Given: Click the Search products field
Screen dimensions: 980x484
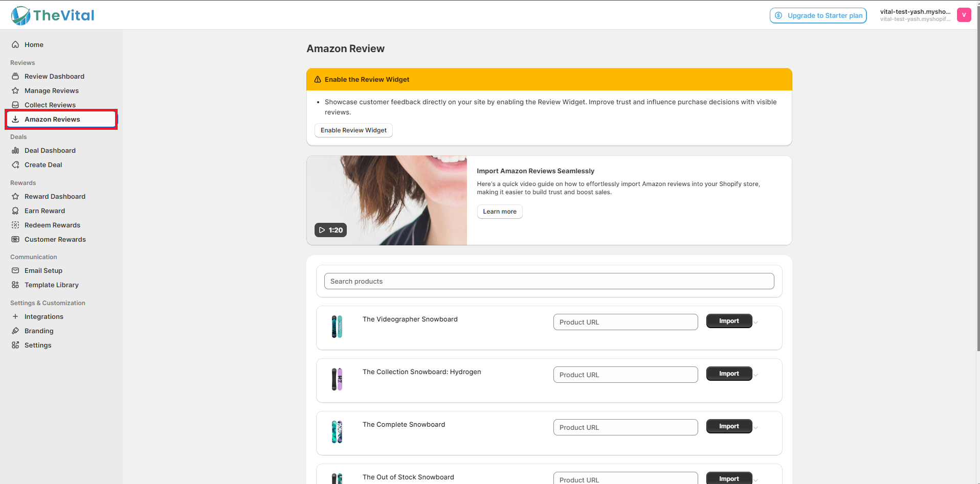Looking at the screenshot, I should pyautogui.click(x=549, y=281).
